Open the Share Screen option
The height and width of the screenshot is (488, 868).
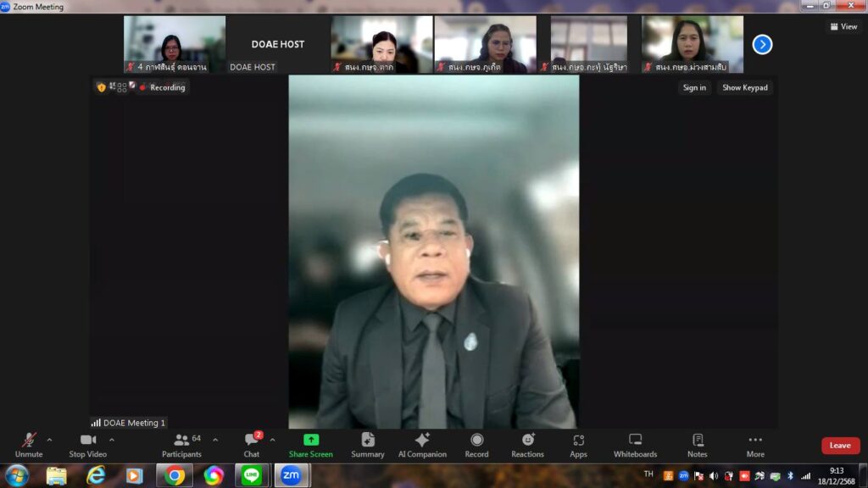310,445
